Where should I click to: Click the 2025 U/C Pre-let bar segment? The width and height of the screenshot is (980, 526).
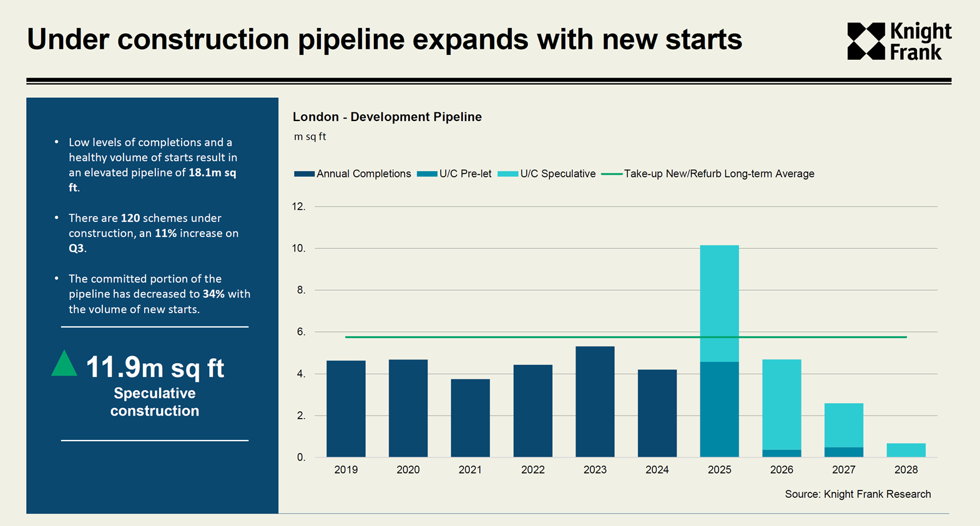(719, 409)
